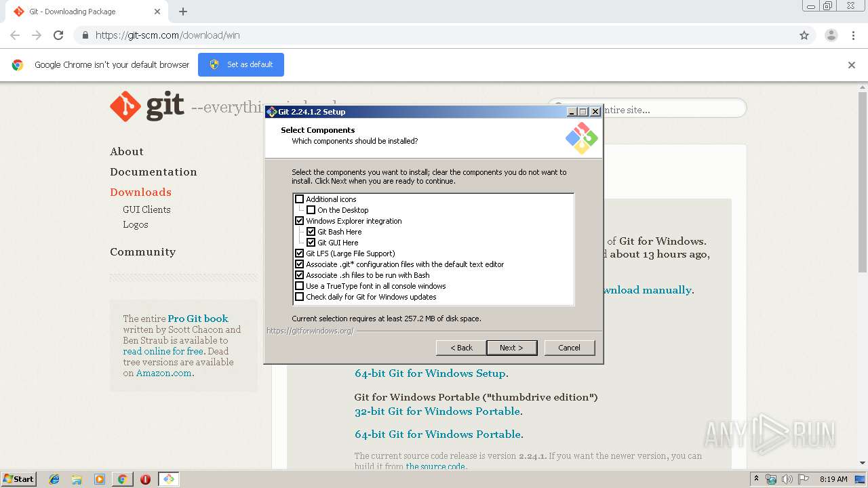This screenshot has height=488, width=868.
Task: Click 64-bit Git for Windows Setup link
Action: point(430,373)
